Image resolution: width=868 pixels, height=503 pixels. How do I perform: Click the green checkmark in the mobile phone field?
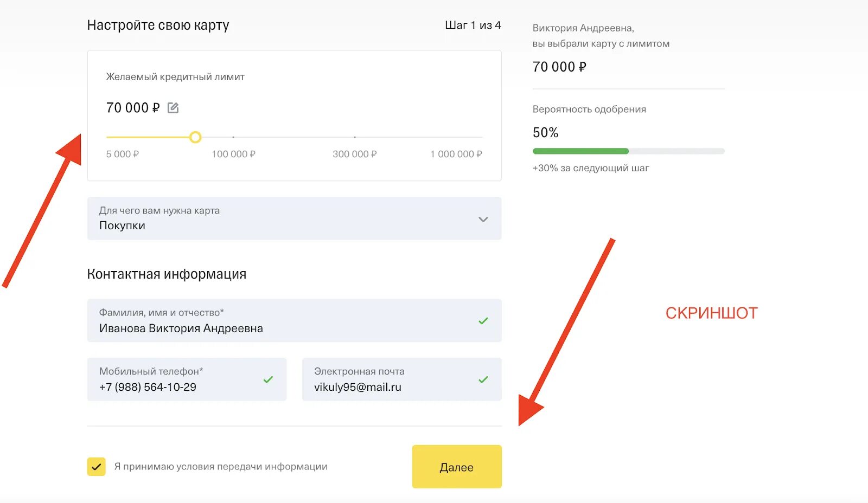point(268,379)
